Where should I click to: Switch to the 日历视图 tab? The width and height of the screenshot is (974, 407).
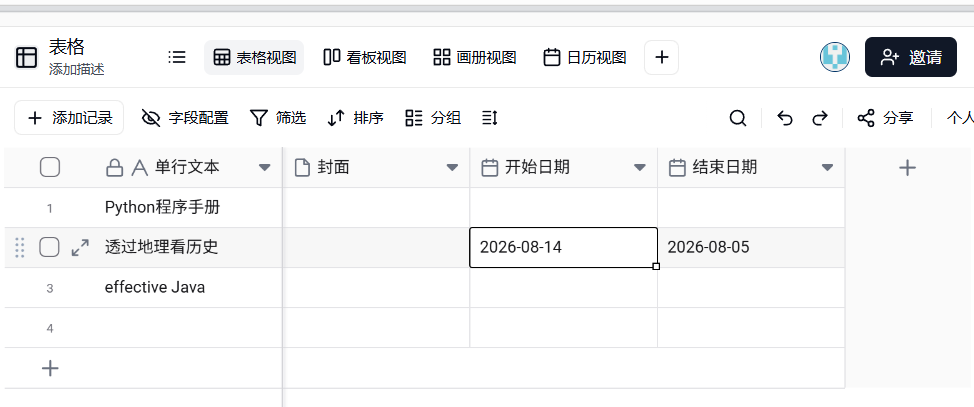click(x=585, y=57)
